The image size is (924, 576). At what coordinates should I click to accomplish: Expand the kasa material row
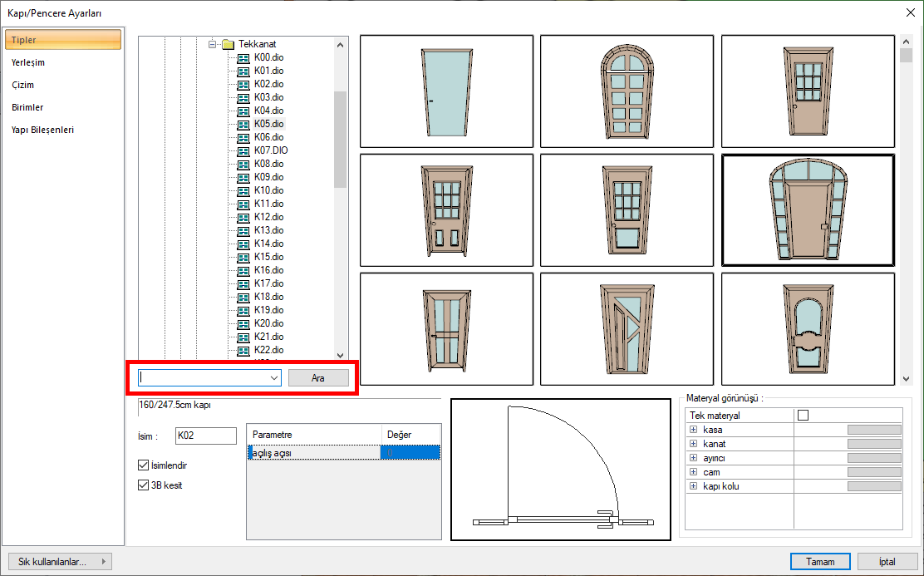[x=693, y=430]
